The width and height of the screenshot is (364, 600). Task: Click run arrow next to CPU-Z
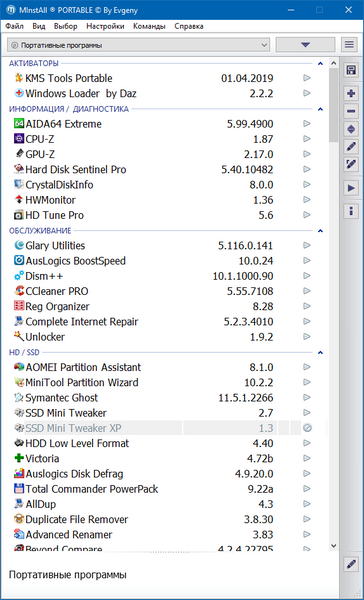[x=307, y=139]
